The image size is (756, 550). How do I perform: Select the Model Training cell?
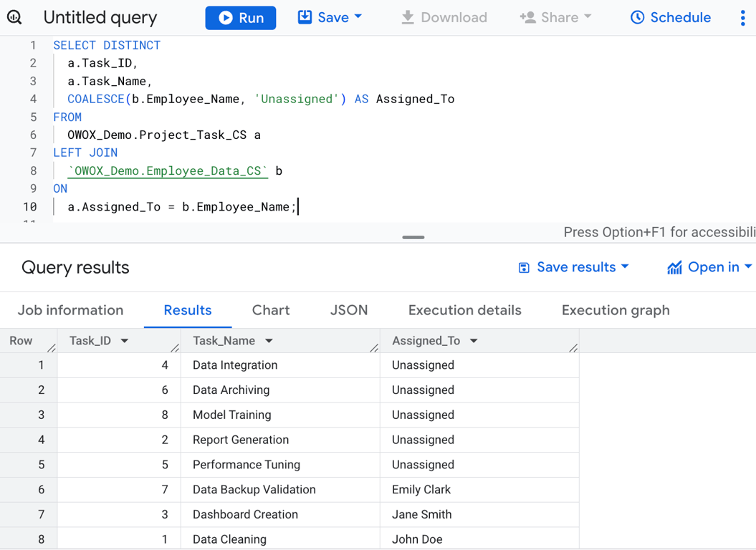pos(280,415)
